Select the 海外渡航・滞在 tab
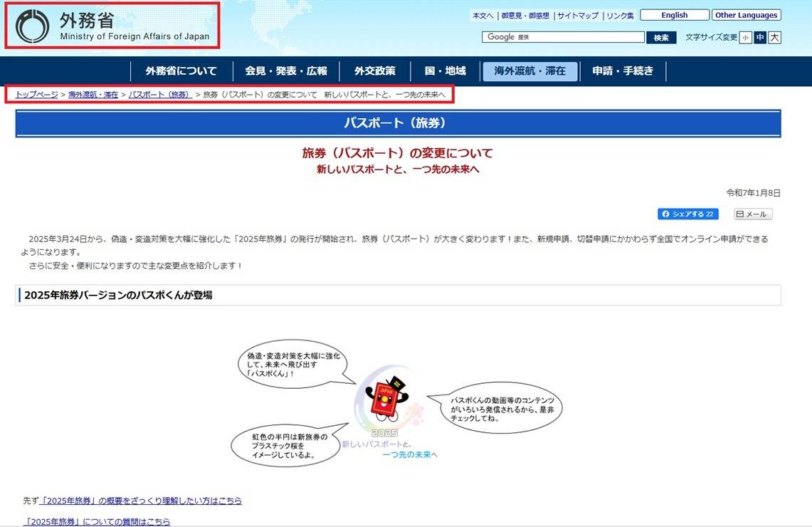This screenshot has height=527, width=812. (529, 71)
